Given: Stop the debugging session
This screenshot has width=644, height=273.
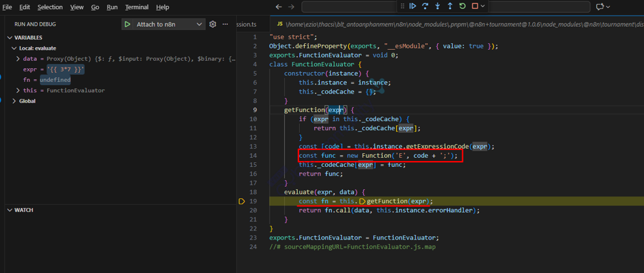Looking at the screenshot, I should (x=474, y=6).
